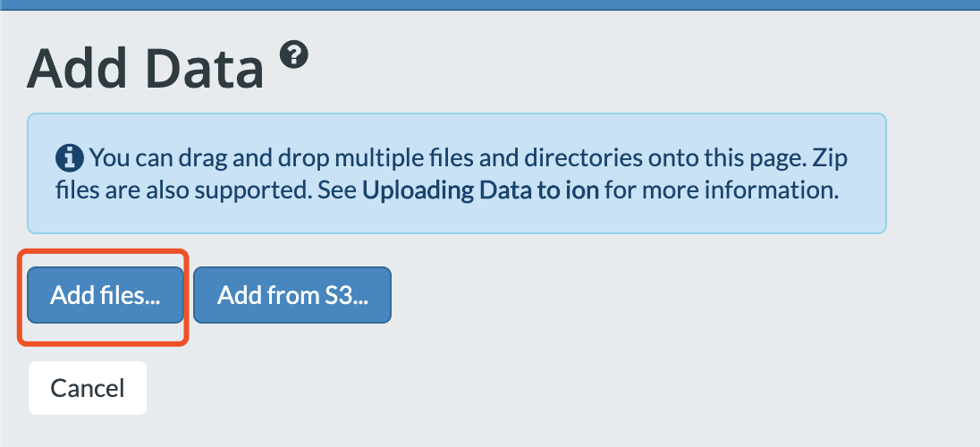Click the help question mark icon

pos(294,55)
